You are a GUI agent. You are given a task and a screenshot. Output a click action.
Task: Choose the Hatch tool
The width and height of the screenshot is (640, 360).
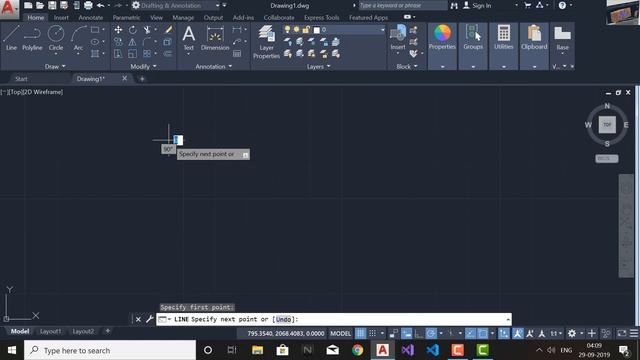point(95,53)
